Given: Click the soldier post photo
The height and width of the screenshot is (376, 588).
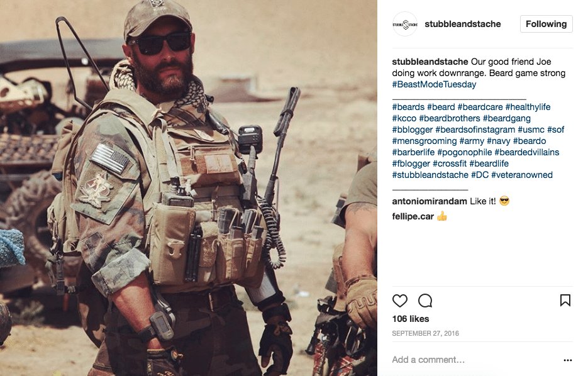Looking at the screenshot, I should tap(189, 188).
